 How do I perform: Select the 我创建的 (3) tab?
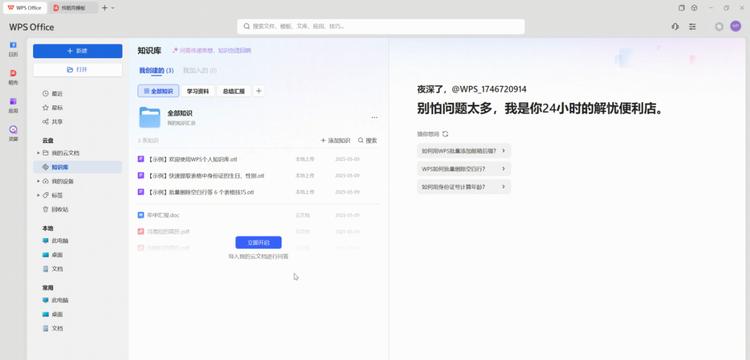pyautogui.click(x=156, y=71)
